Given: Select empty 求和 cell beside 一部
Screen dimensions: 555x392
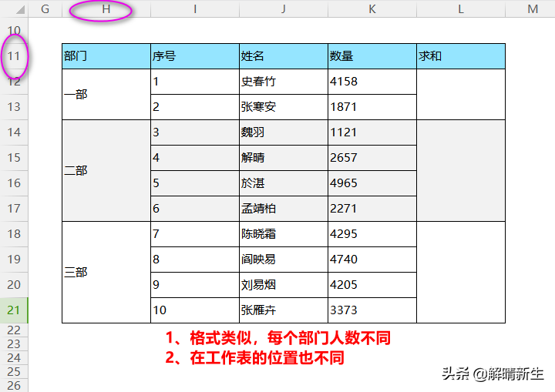Looking at the screenshot, I should [x=461, y=94].
